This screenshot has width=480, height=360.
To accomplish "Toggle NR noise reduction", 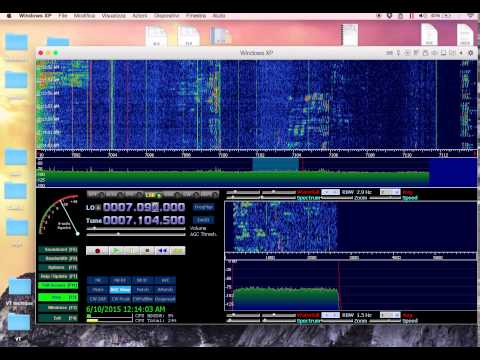I will click(98, 280).
